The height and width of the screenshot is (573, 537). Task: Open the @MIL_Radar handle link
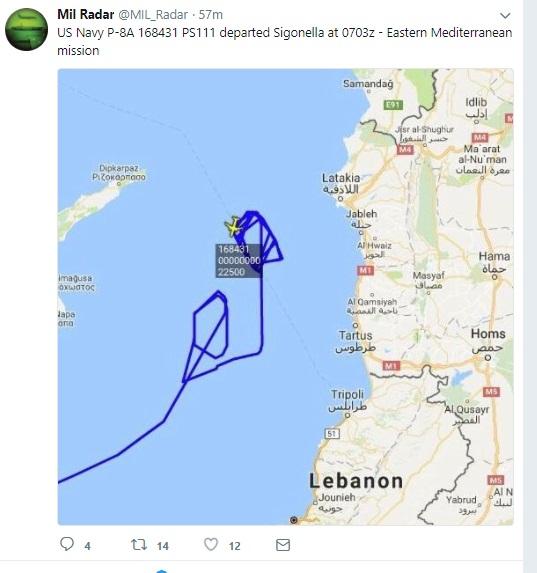tap(153, 15)
